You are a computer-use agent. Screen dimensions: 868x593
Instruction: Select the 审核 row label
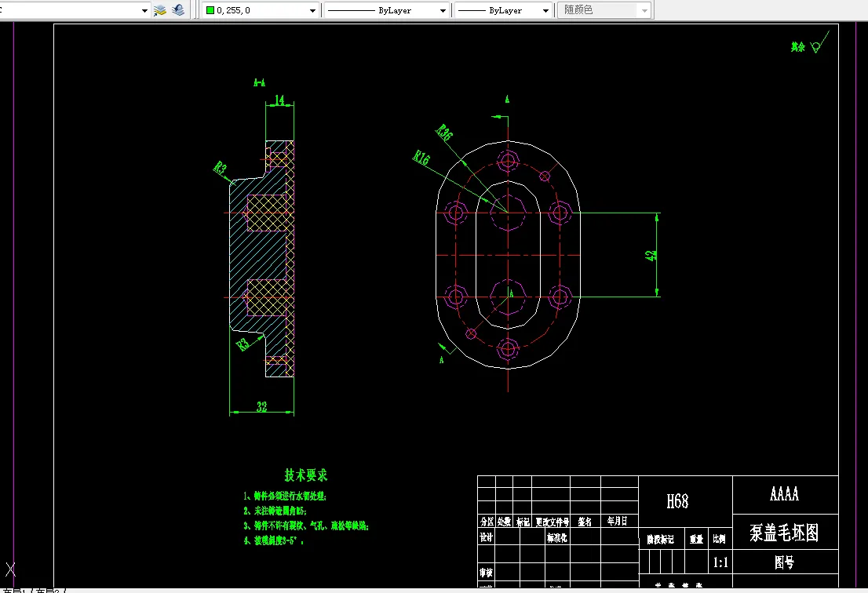[x=486, y=573]
